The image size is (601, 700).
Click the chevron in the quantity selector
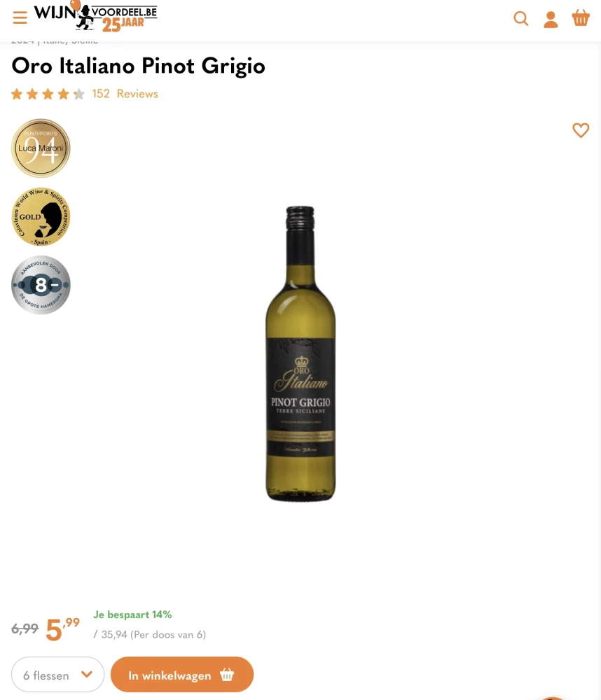point(87,674)
